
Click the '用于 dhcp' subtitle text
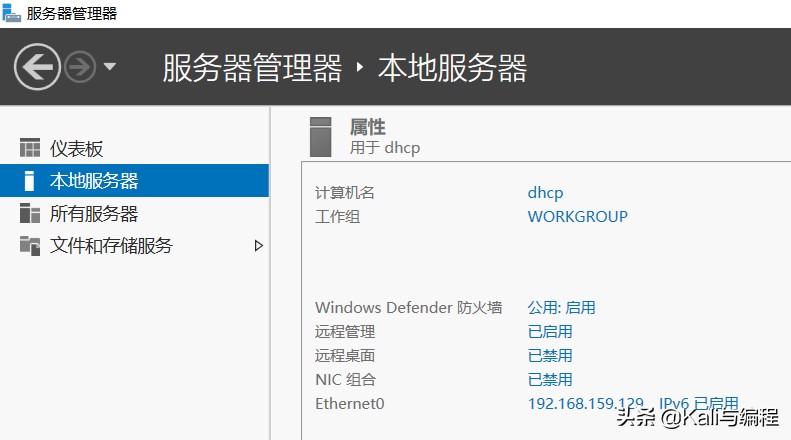point(385,148)
